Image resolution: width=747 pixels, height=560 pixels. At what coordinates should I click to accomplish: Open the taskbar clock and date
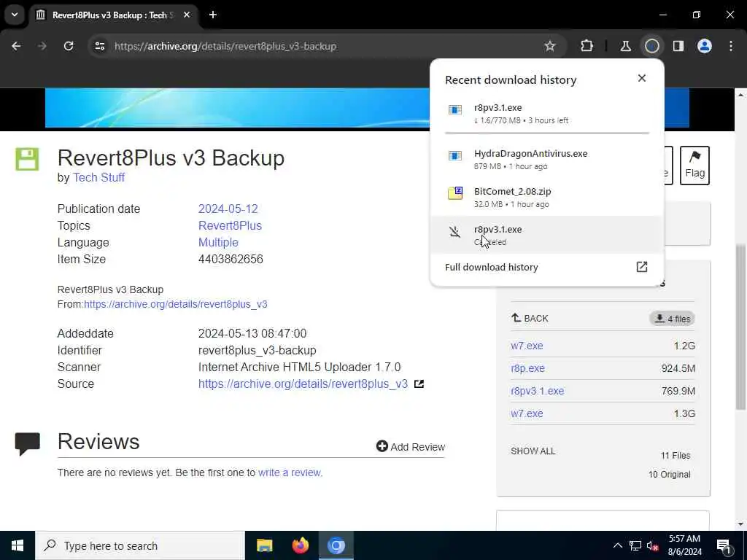coord(684,545)
